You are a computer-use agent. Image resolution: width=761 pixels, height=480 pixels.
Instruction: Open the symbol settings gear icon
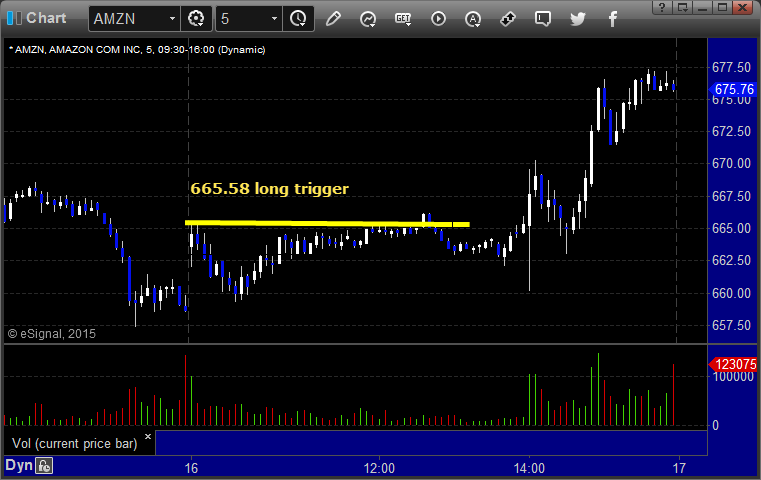tap(196, 19)
